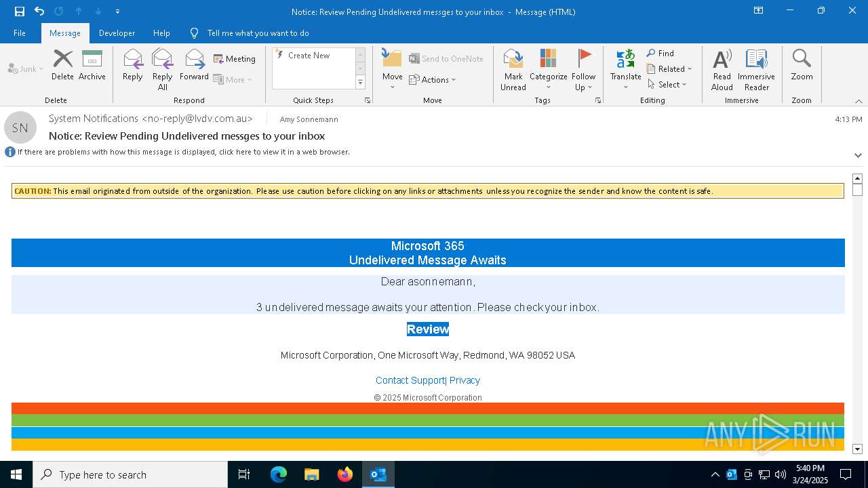The image size is (868, 488).
Task: Launch Immersive Reader
Action: (x=756, y=69)
